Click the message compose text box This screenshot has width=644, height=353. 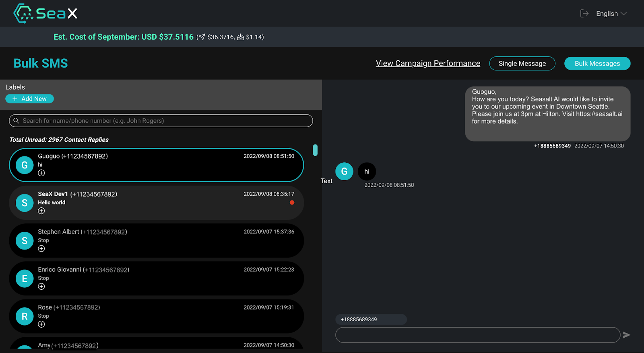pos(477,335)
